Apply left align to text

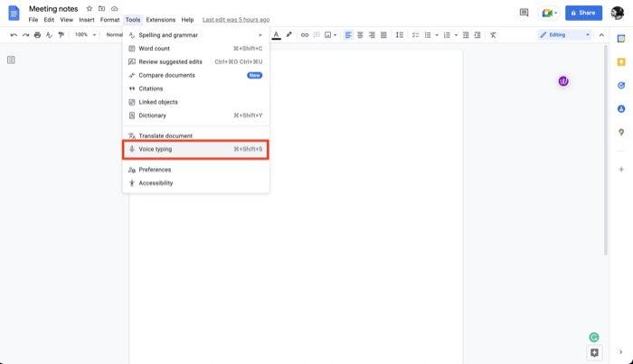point(348,35)
